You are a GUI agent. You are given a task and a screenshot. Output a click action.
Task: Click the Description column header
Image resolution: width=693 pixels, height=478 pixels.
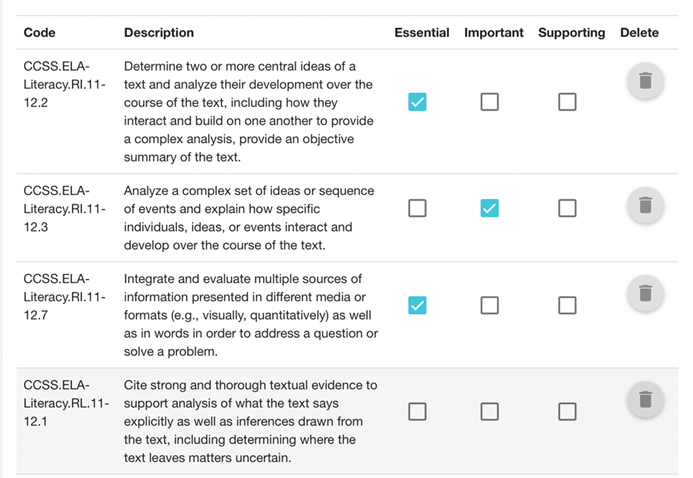159,33
